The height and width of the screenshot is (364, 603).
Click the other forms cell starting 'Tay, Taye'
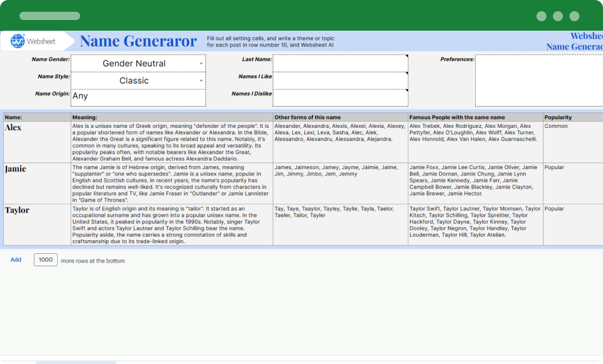coord(340,225)
